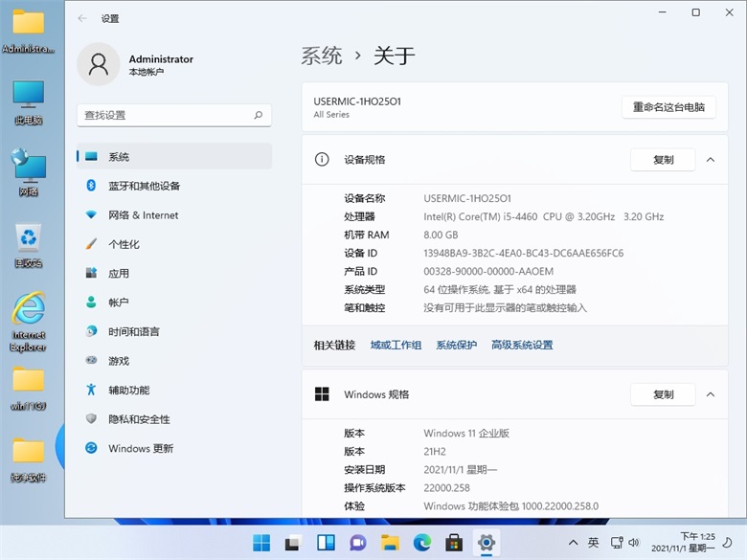Click the 隐私和安全性 shield icon
The width and height of the screenshot is (747, 560).
pos(91,419)
